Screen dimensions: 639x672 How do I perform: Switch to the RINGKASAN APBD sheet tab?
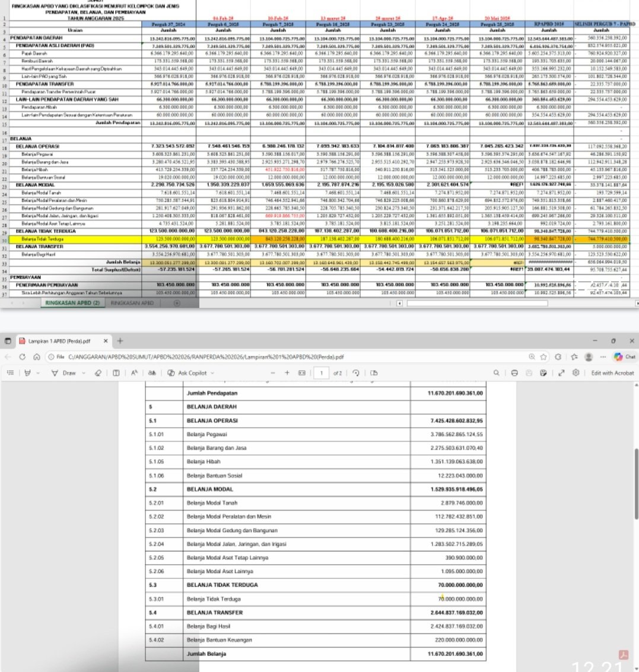[x=132, y=303]
